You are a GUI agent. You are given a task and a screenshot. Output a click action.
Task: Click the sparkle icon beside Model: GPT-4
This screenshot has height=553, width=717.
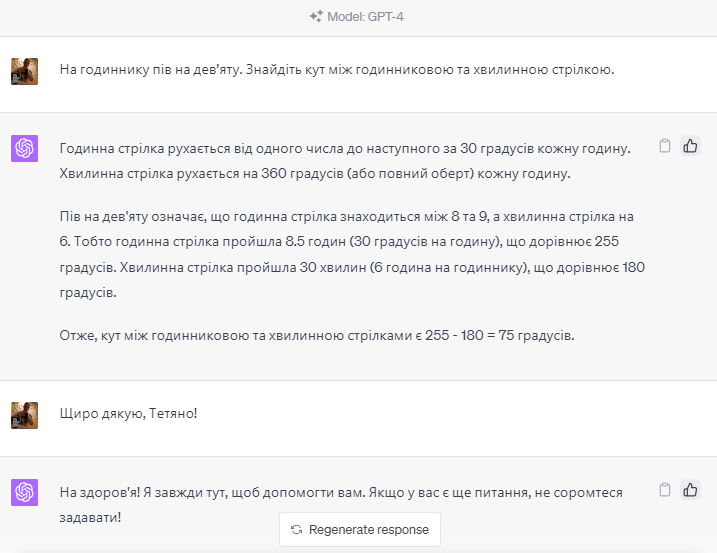pyautogui.click(x=316, y=16)
